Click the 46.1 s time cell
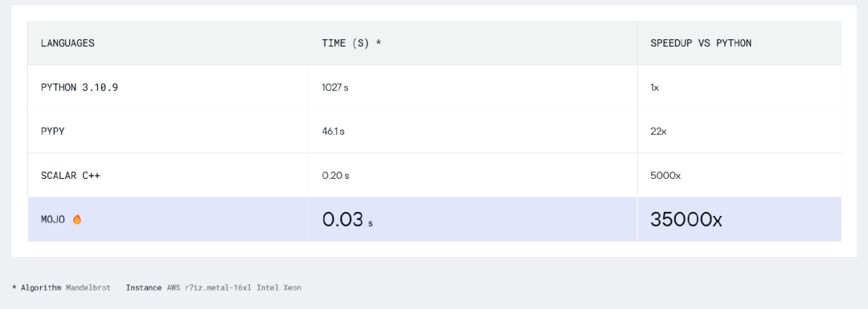Image resolution: width=868 pixels, height=309 pixels. pyautogui.click(x=334, y=132)
